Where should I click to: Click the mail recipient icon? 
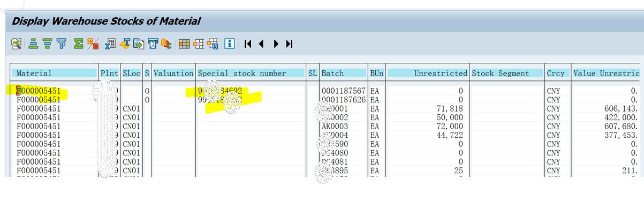[x=153, y=43]
